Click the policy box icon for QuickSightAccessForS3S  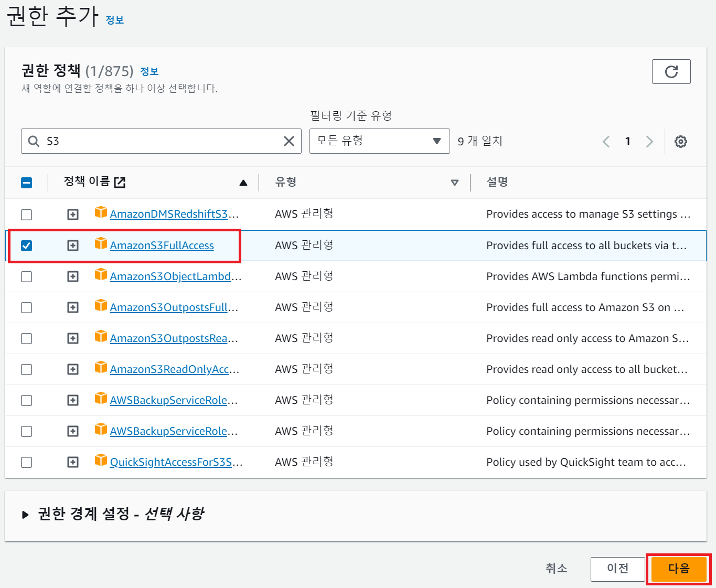[x=101, y=460]
